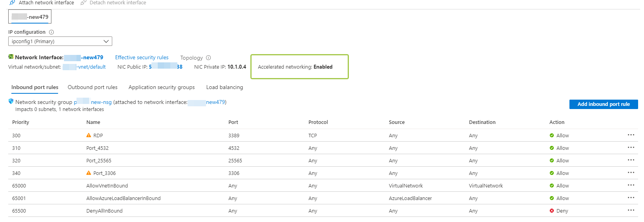Click the Topology info icon
This screenshot has width=644, height=222.
pyautogui.click(x=208, y=58)
